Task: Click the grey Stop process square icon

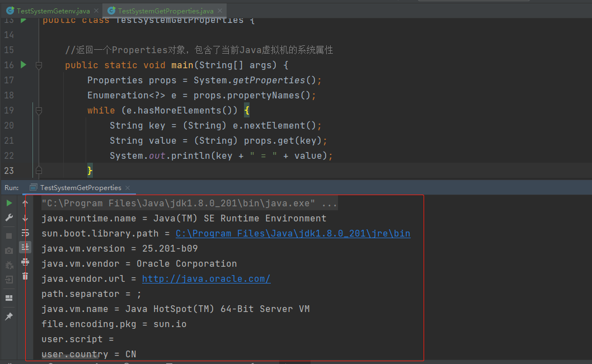Action: pos(9,236)
